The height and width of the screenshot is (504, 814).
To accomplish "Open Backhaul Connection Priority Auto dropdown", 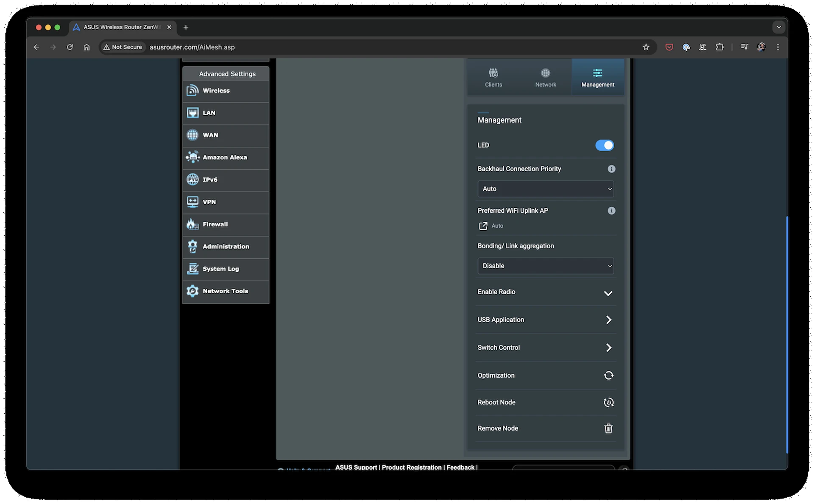I will click(x=545, y=189).
